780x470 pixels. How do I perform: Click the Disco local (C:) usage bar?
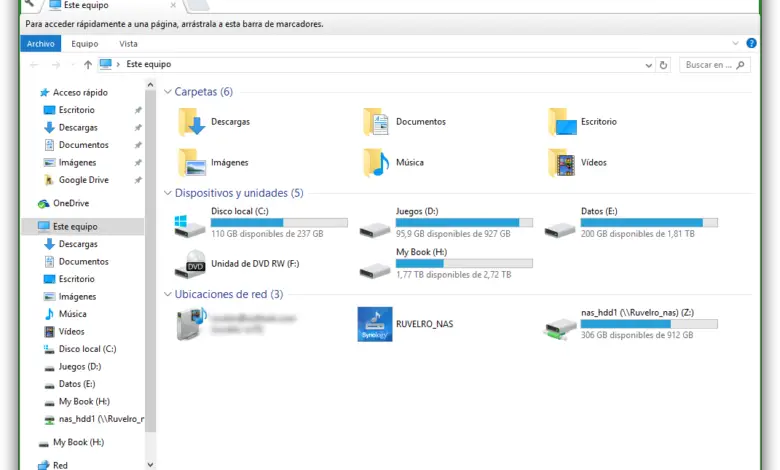pos(279,222)
